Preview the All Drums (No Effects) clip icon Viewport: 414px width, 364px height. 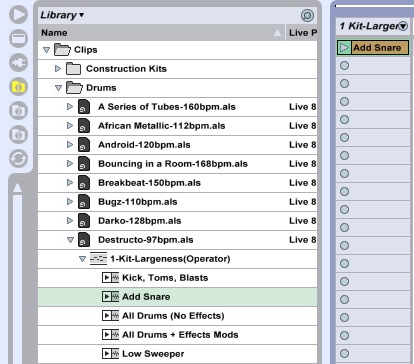(x=110, y=316)
